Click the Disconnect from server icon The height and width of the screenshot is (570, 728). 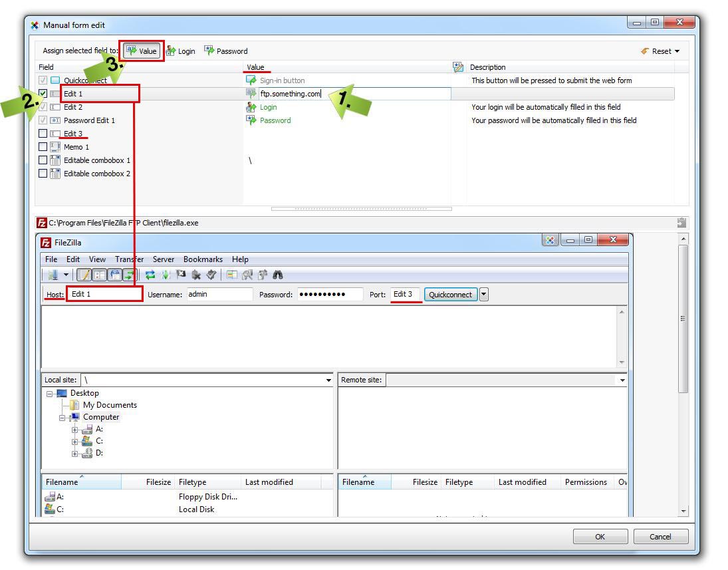pos(196,275)
